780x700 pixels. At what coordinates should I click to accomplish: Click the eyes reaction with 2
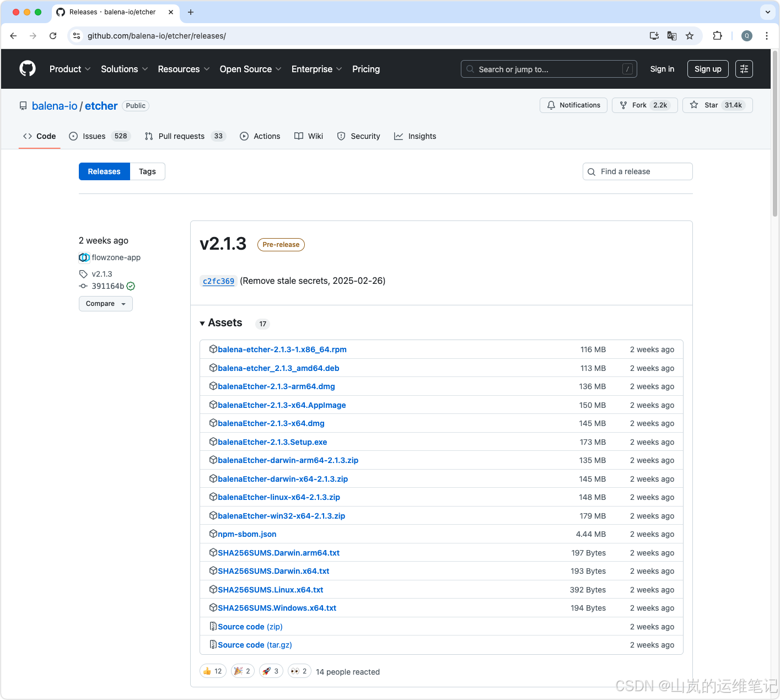point(299,671)
